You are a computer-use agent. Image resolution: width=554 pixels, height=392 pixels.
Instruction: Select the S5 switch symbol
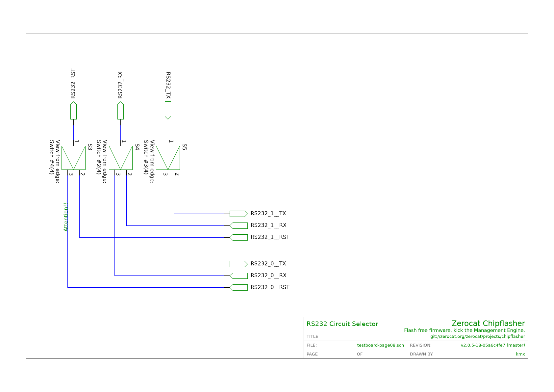168,158
